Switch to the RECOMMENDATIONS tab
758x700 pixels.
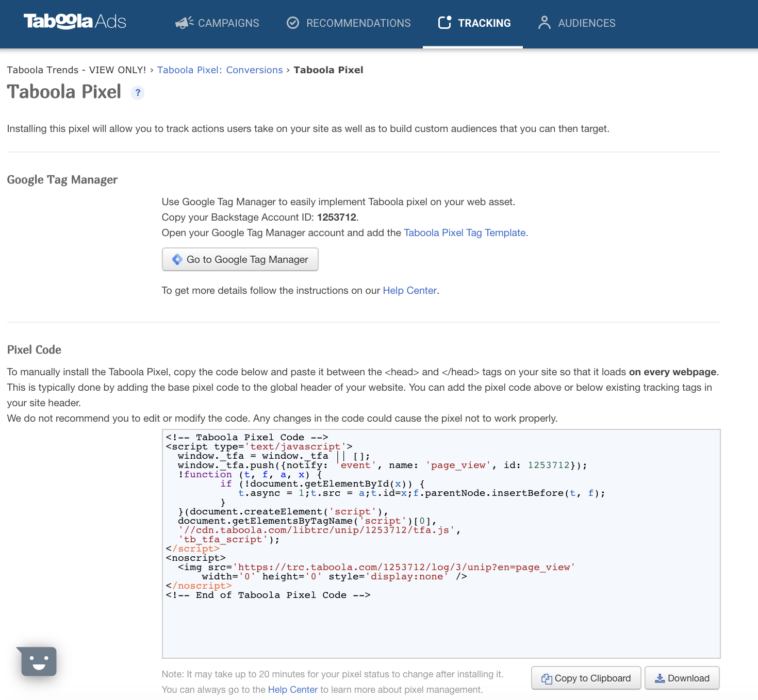(349, 23)
